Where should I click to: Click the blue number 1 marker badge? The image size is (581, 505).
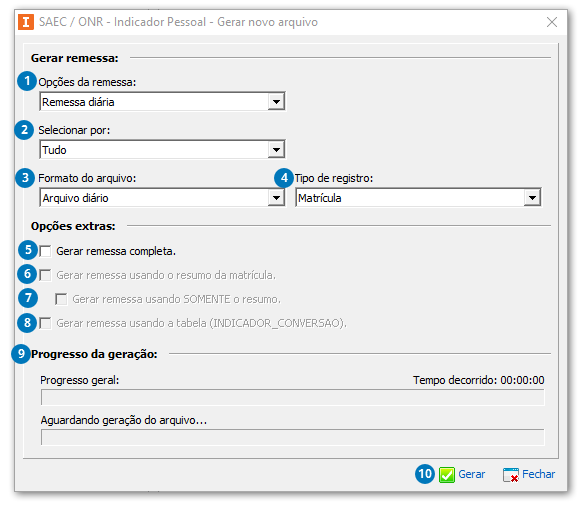27,81
